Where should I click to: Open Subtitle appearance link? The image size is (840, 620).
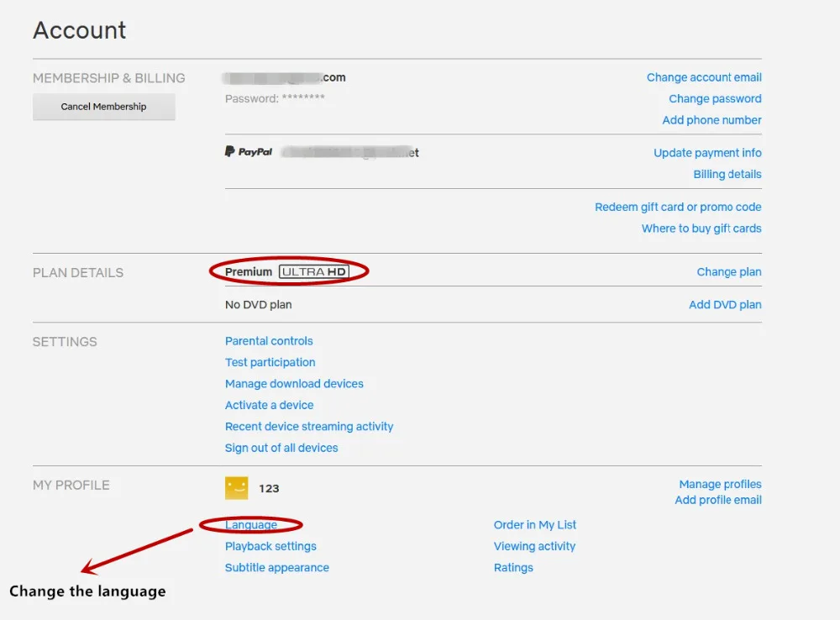277,568
